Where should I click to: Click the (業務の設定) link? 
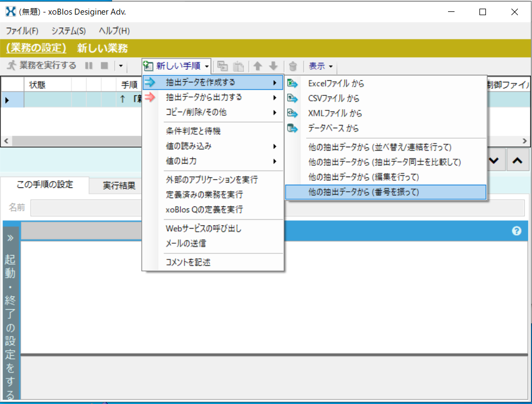36,48
